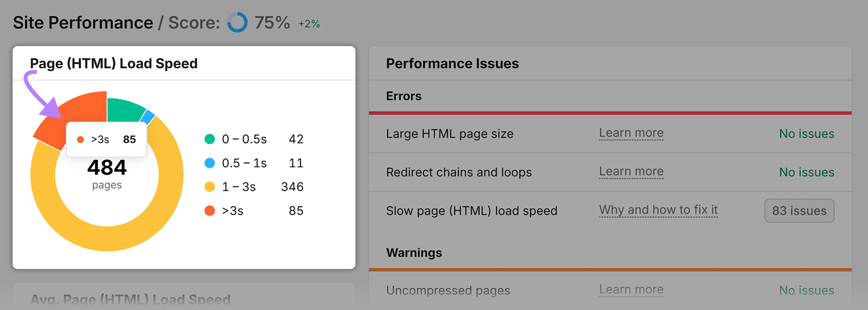Open Learn more for Large HTML page size
Viewport: 868px width, 310px height.
tap(631, 133)
